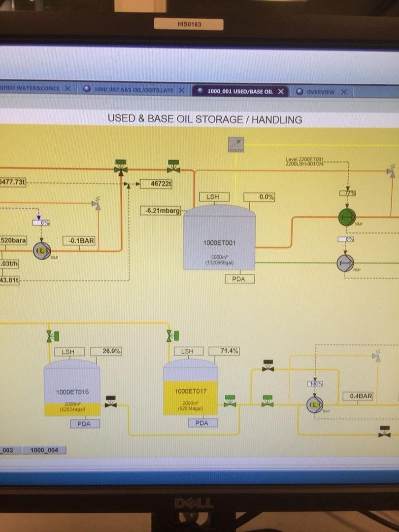This screenshot has width=399, height=532.
Task: Select the L pump near -0.1BAR
Action: (x=42, y=251)
